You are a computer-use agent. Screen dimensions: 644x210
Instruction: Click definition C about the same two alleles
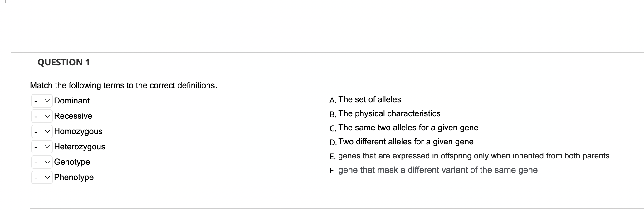[408, 127]
